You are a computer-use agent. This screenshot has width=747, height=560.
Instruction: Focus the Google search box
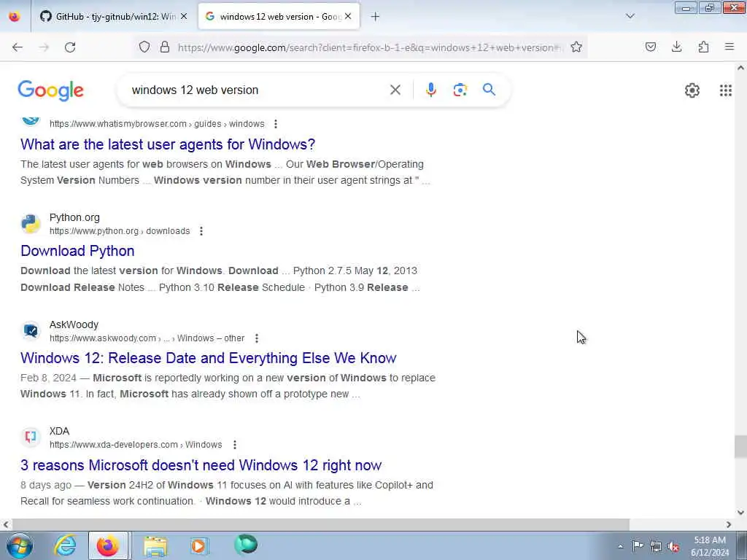click(x=258, y=90)
